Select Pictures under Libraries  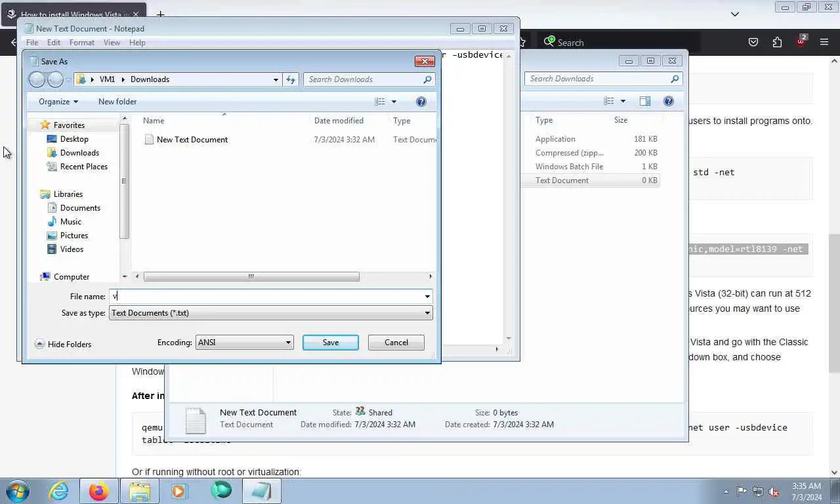[74, 236]
